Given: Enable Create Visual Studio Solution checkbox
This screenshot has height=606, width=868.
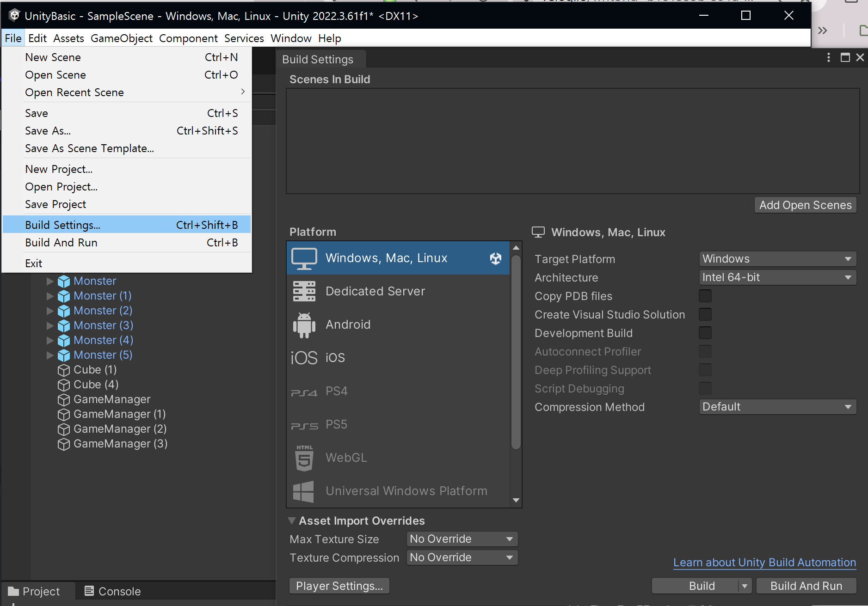Looking at the screenshot, I should coord(705,314).
